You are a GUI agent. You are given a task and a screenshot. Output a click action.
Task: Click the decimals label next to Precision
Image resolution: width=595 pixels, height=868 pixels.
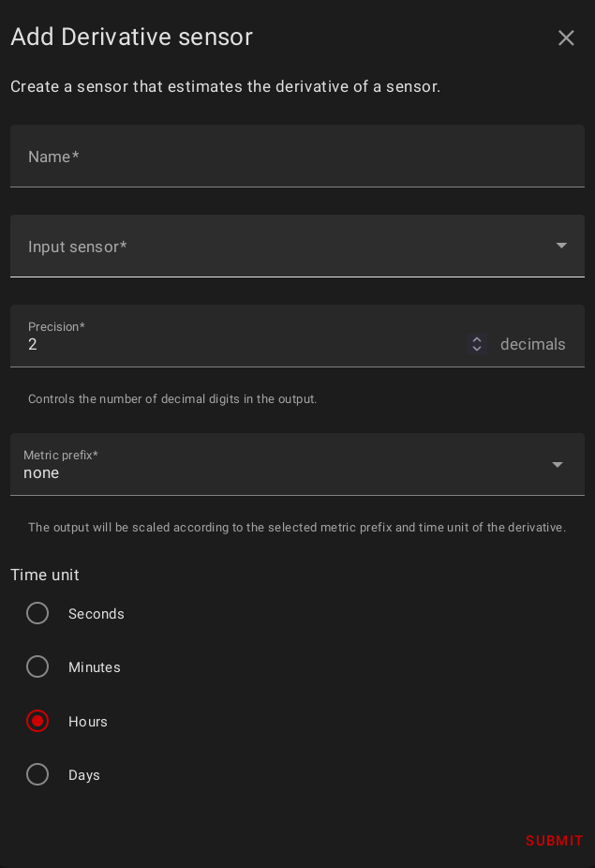coord(533,344)
